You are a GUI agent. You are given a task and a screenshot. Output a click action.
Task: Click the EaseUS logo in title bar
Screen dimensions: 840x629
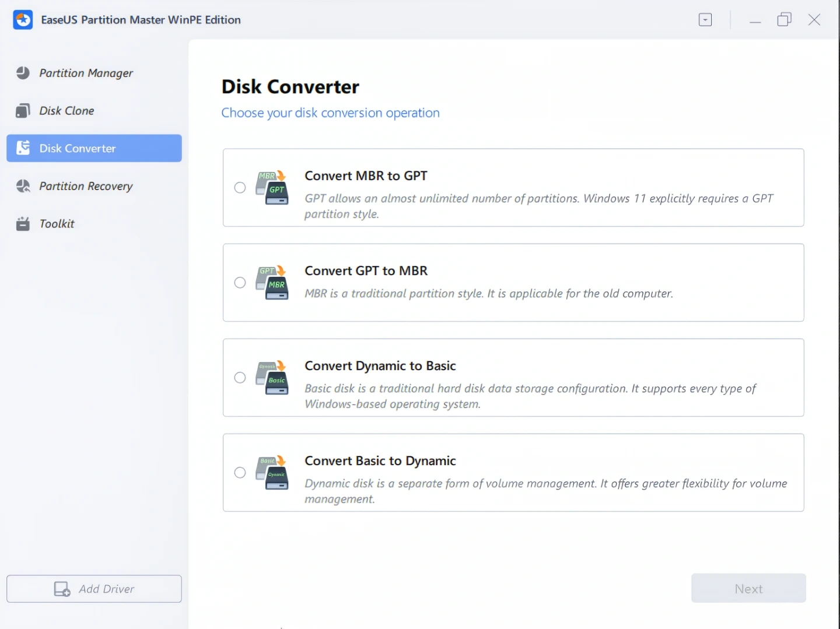[23, 20]
